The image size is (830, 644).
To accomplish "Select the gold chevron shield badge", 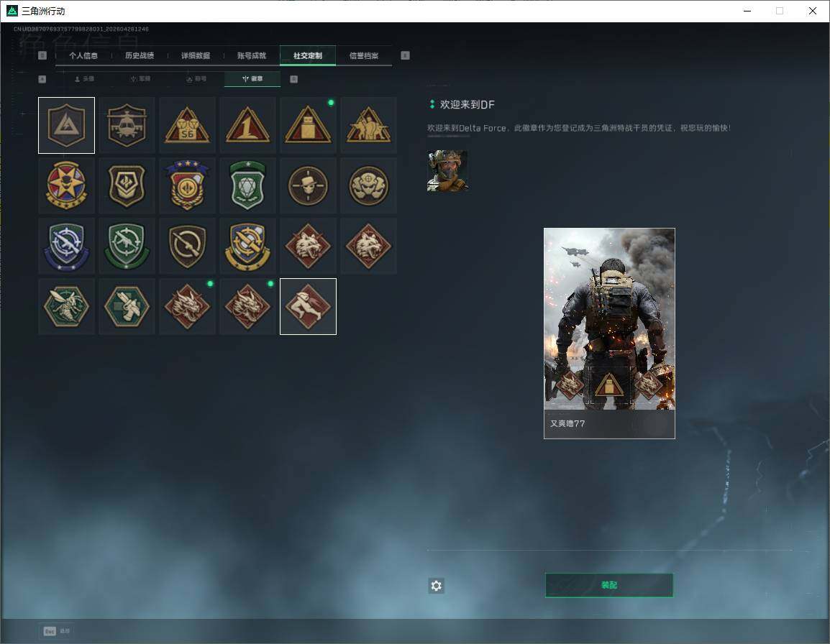I will click(127, 185).
